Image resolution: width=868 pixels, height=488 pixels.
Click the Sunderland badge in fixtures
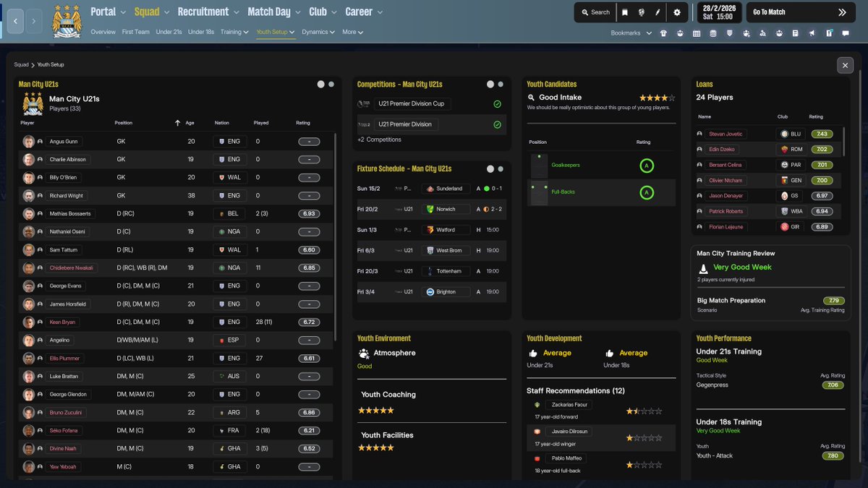click(429, 189)
